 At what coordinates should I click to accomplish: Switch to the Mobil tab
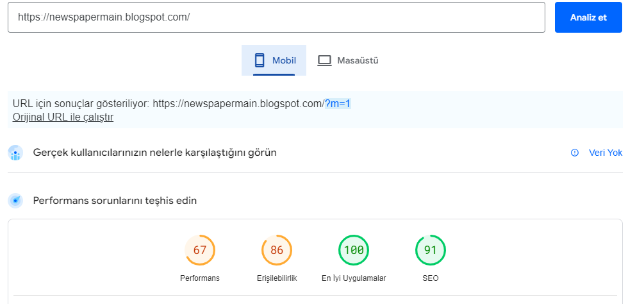pos(274,60)
